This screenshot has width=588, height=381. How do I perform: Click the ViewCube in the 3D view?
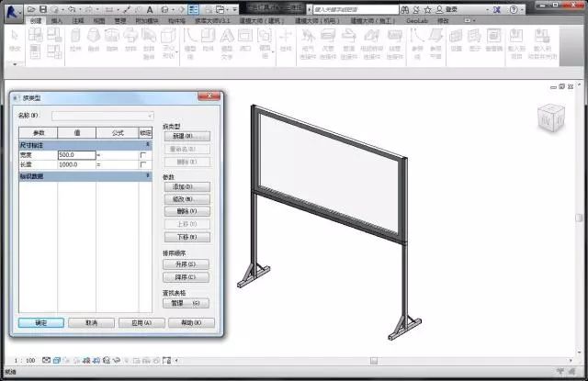551,118
